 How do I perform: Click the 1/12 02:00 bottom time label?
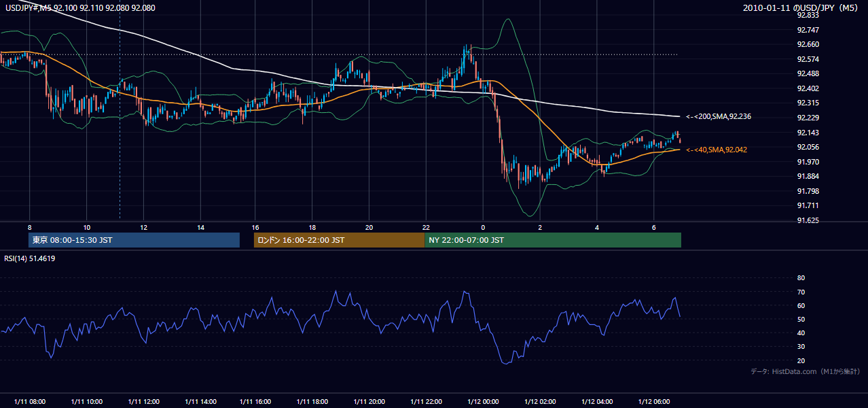pyautogui.click(x=540, y=402)
